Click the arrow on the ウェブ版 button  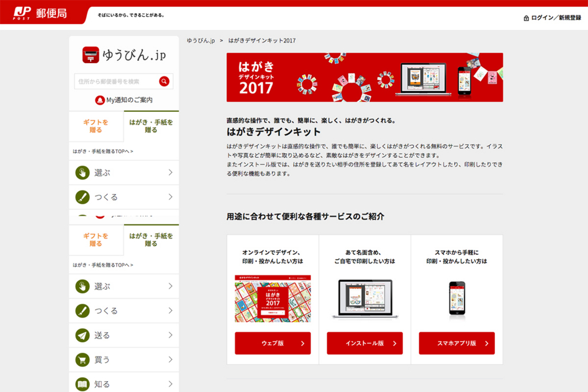tap(303, 343)
